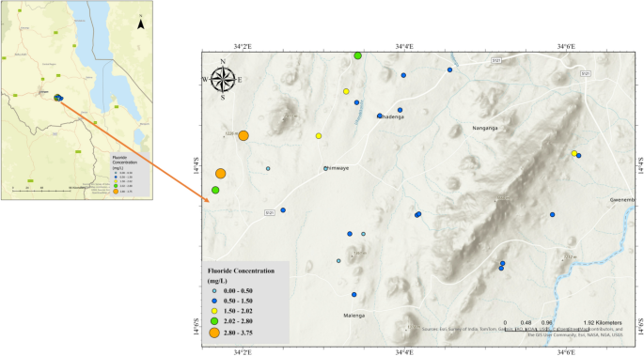Click the 'Fluoride Concentration' legend title on main map
Screen dimensions: 644x356
click(x=241, y=271)
